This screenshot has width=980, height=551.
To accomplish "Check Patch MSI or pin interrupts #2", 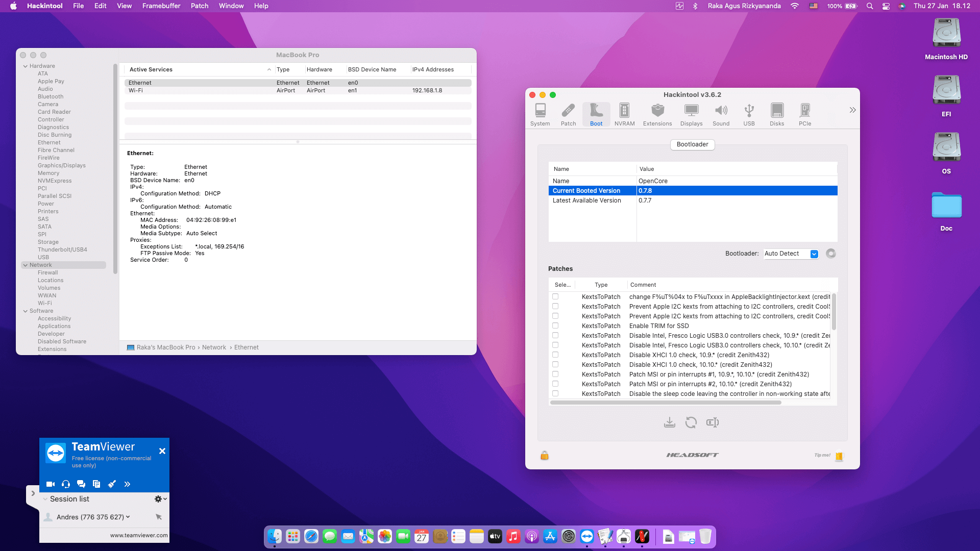I will coord(555,384).
